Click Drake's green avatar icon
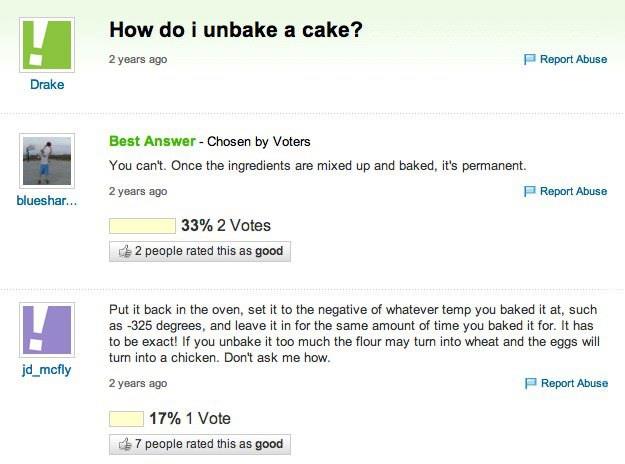 47,45
